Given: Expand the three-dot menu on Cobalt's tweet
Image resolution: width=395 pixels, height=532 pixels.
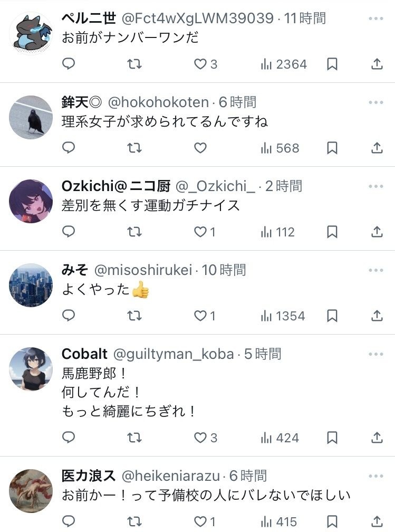Looking at the screenshot, I should 375,354.
